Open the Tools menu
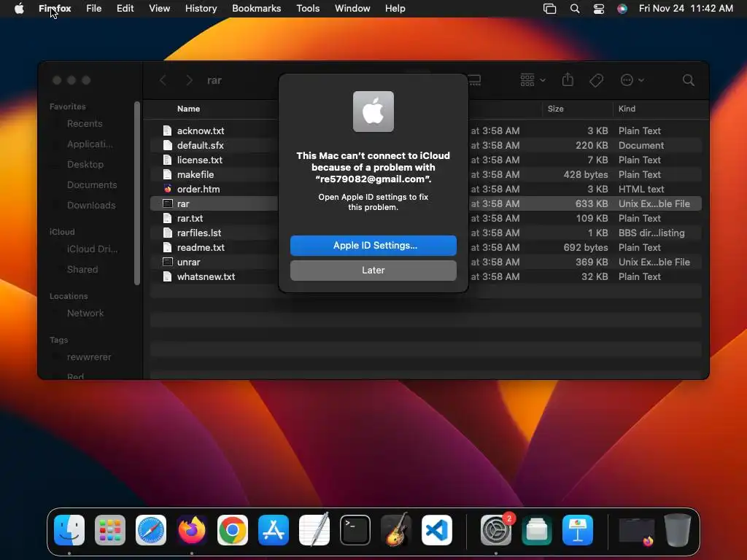The width and height of the screenshot is (747, 560). click(308, 8)
